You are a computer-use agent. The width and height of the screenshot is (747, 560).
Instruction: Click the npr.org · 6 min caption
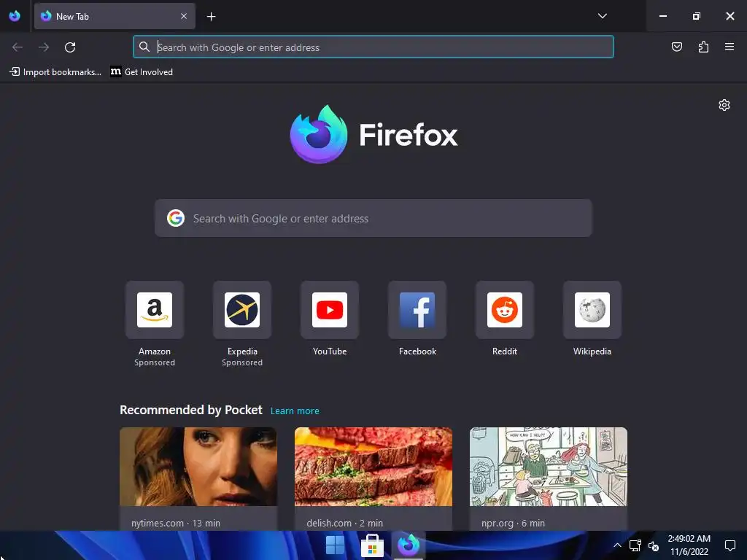click(513, 523)
